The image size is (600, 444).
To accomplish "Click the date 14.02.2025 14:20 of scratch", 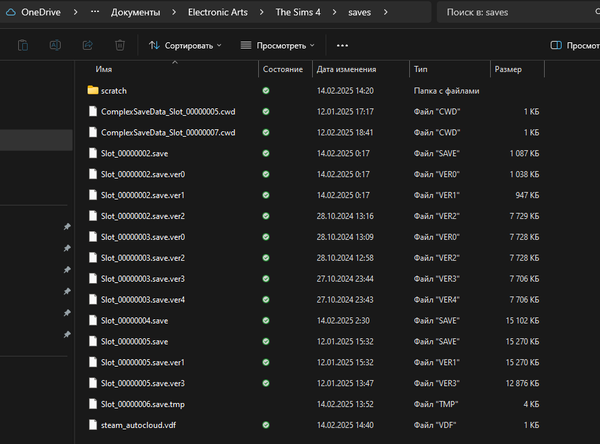I will tap(345, 91).
